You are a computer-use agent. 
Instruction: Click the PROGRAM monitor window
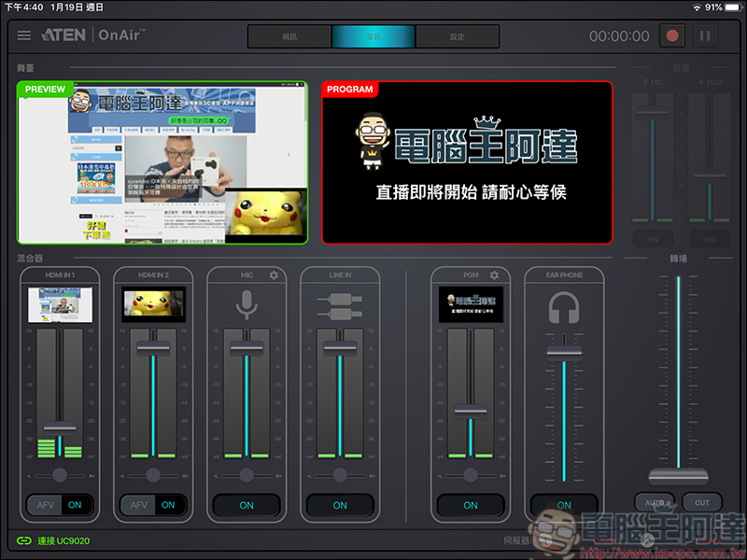[x=467, y=162]
